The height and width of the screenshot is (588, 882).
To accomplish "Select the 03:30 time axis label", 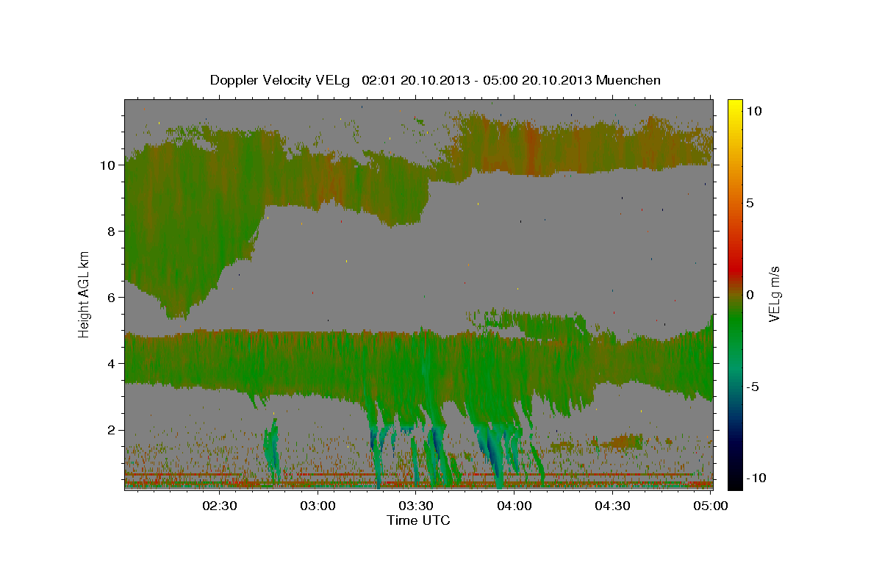I will (x=416, y=506).
